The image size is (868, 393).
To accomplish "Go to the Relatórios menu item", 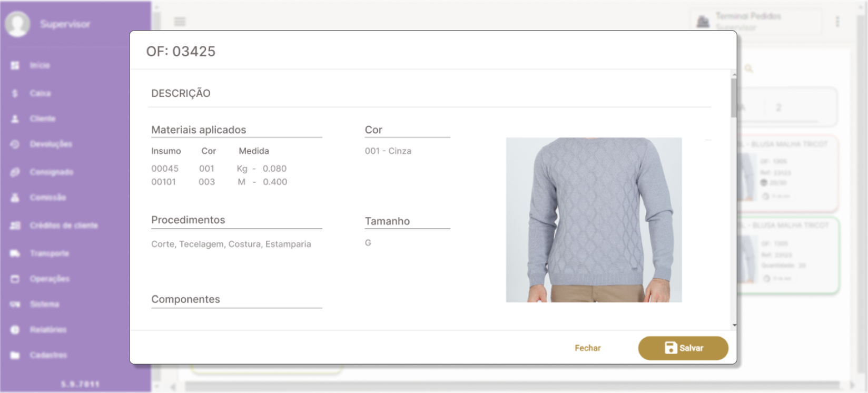I will point(48,330).
